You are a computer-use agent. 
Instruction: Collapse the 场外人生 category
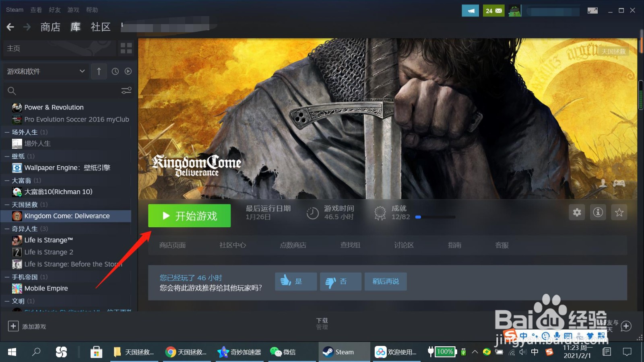[x=7, y=132]
